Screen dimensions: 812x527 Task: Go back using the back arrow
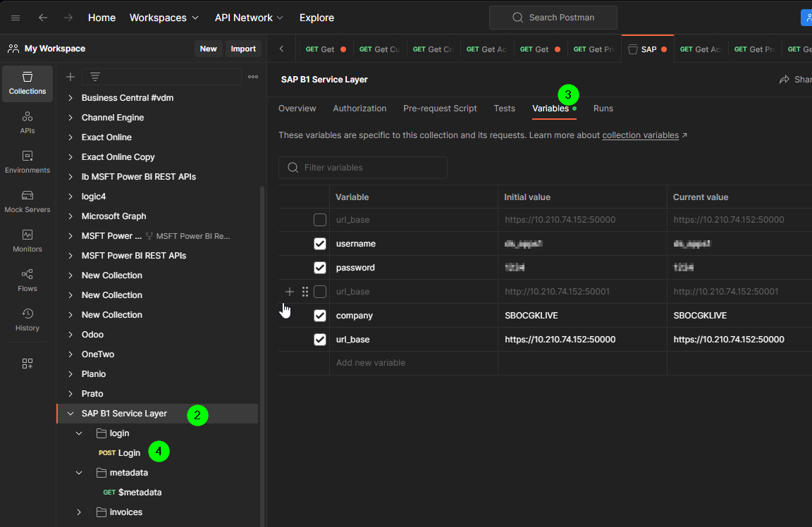point(43,18)
